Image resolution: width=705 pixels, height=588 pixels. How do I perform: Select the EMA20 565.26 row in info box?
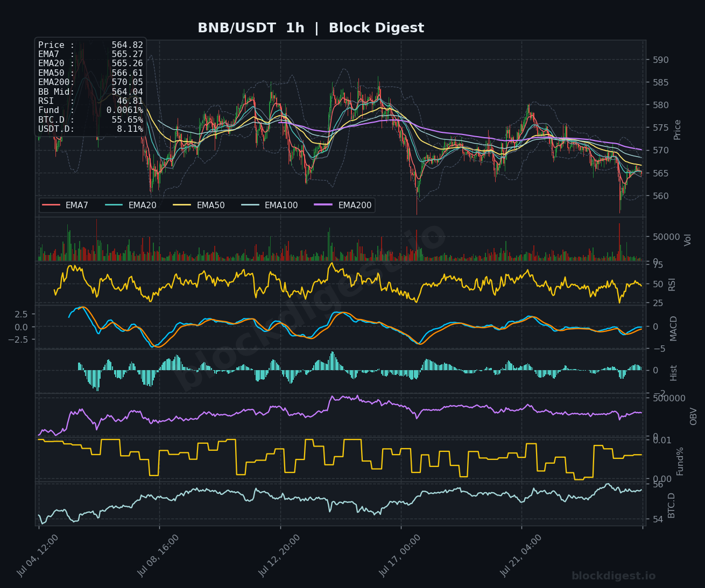[90, 63]
